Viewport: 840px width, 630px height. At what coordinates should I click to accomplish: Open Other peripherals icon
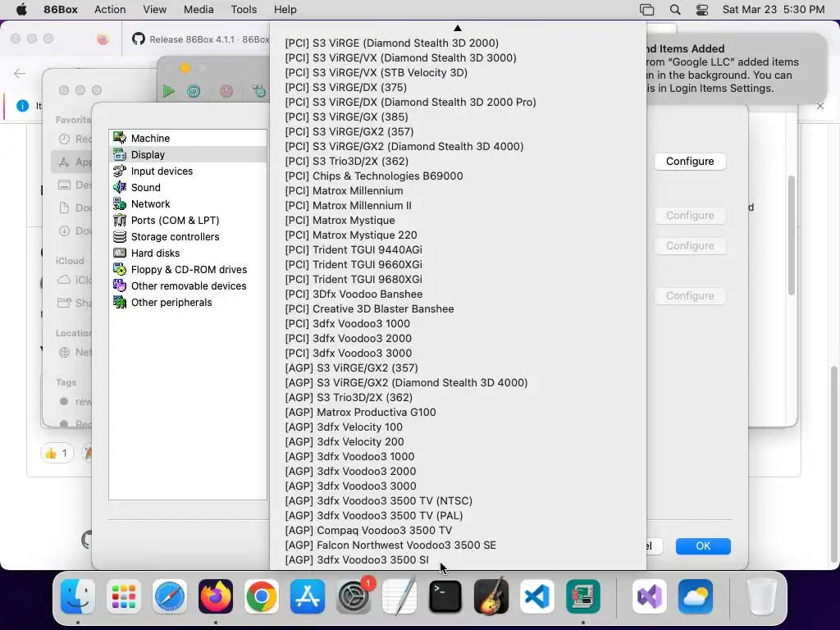(120, 302)
